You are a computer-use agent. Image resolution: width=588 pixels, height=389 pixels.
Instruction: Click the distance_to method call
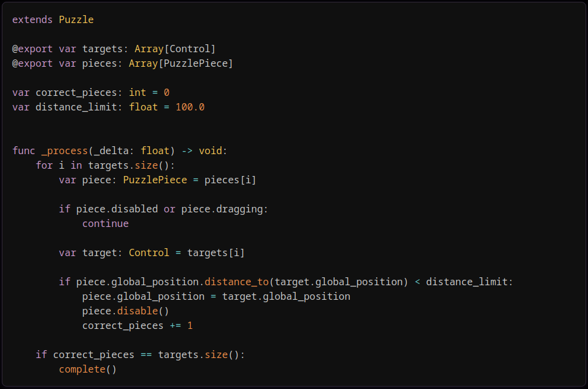[x=237, y=282]
